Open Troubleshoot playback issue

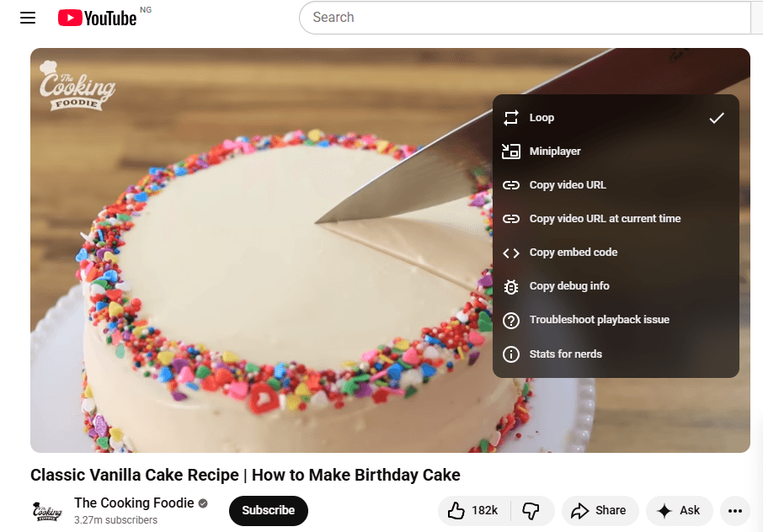pos(616,320)
